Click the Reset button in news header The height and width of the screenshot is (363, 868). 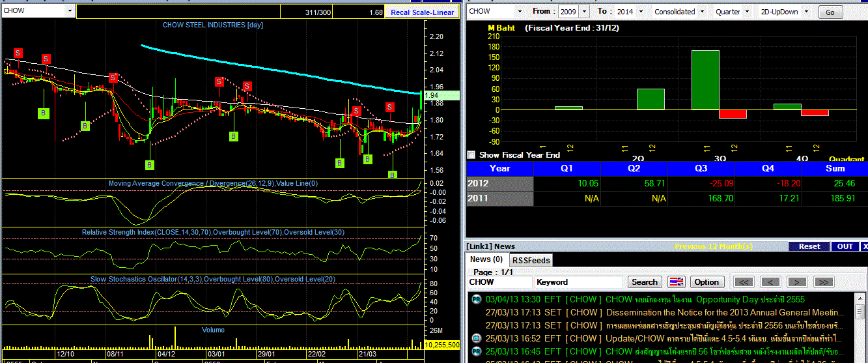click(809, 246)
